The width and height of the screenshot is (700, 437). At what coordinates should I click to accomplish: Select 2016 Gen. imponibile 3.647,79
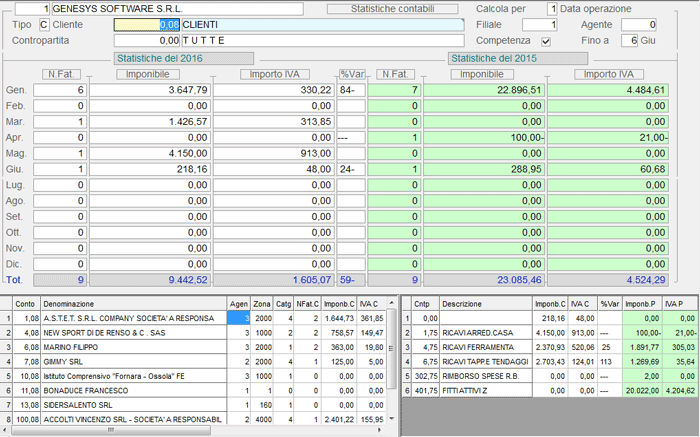[150, 90]
